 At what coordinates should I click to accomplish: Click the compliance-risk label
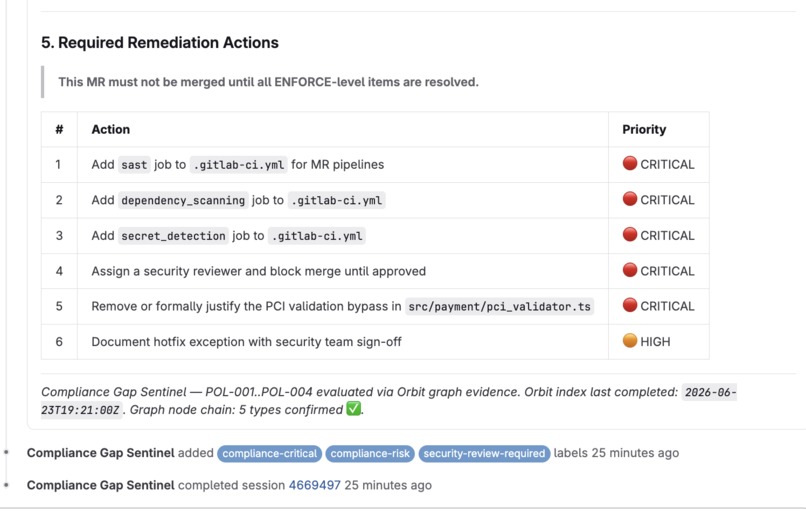point(370,453)
